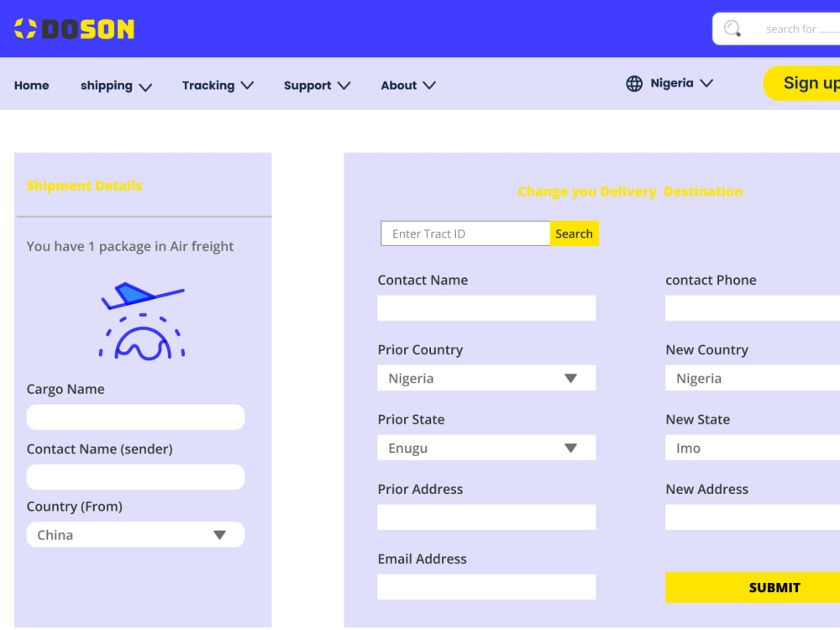Open the shipping menu
The image size is (840, 630).
pos(116,86)
